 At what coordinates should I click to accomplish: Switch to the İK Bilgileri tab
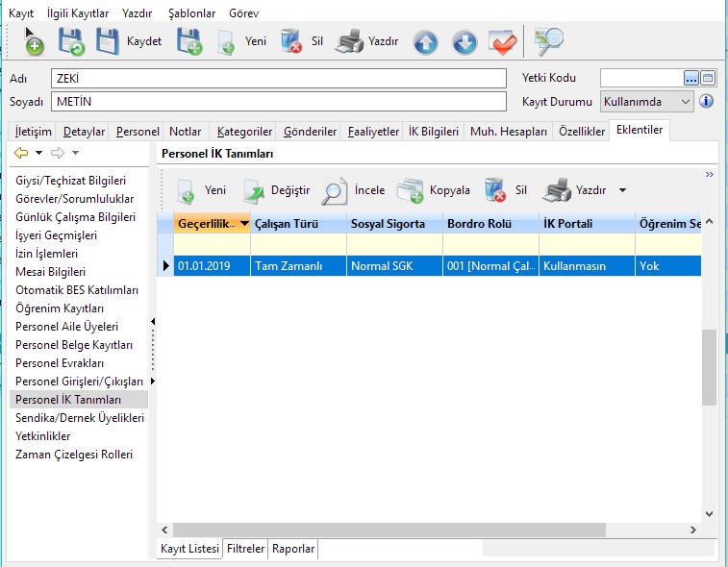click(x=432, y=132)
